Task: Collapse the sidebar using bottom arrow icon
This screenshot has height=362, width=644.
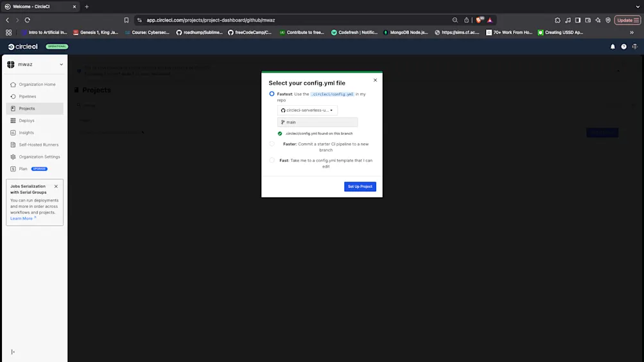Action: click(x=13, y=352)
